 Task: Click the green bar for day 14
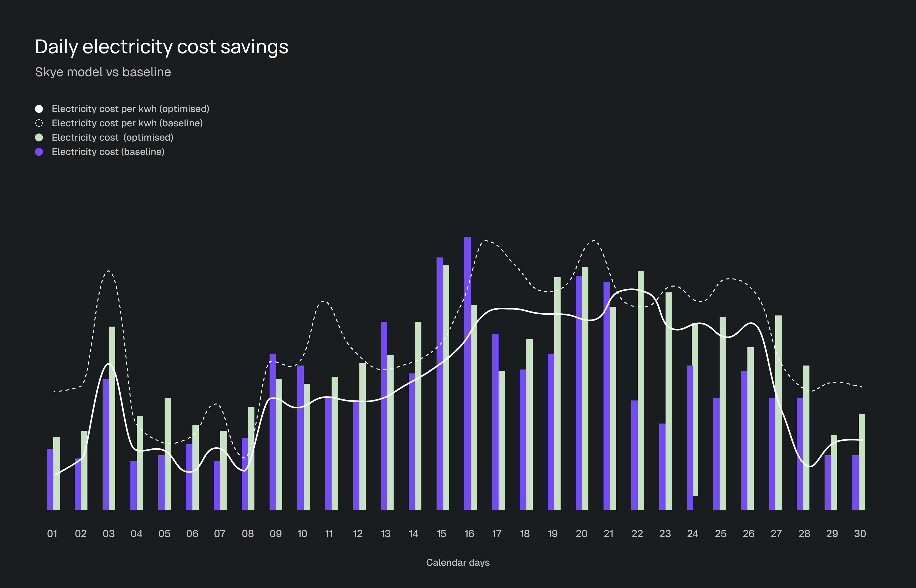tap(418, 416)
